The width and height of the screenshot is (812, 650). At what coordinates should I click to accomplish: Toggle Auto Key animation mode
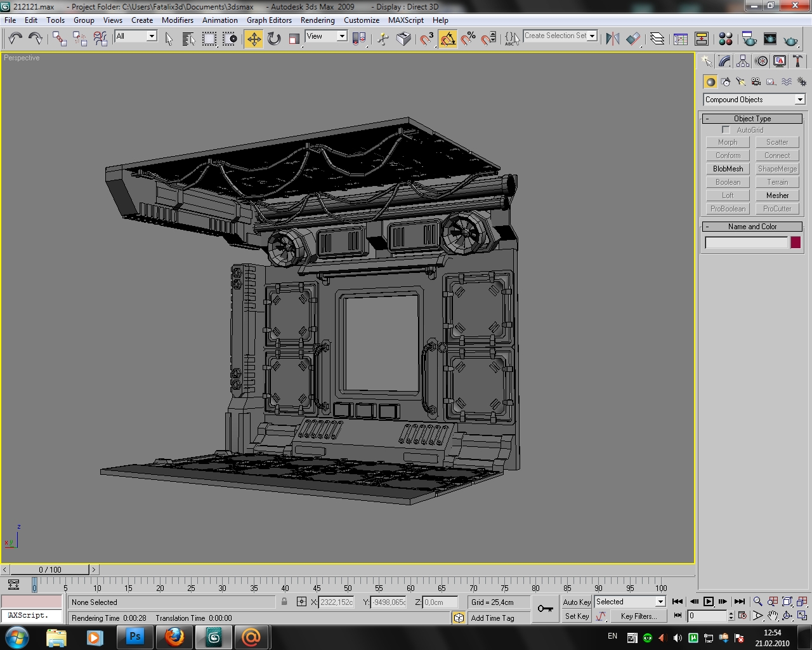[x=576, y=602]
